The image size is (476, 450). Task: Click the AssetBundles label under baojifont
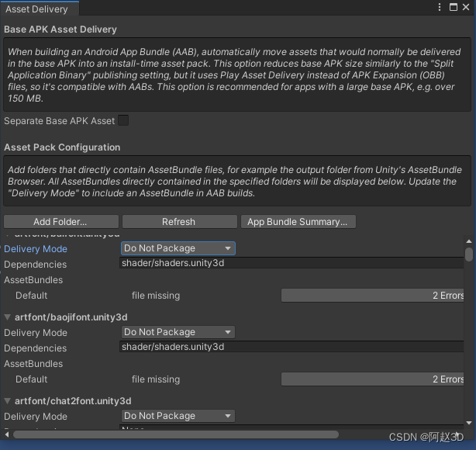coord(33,364)
